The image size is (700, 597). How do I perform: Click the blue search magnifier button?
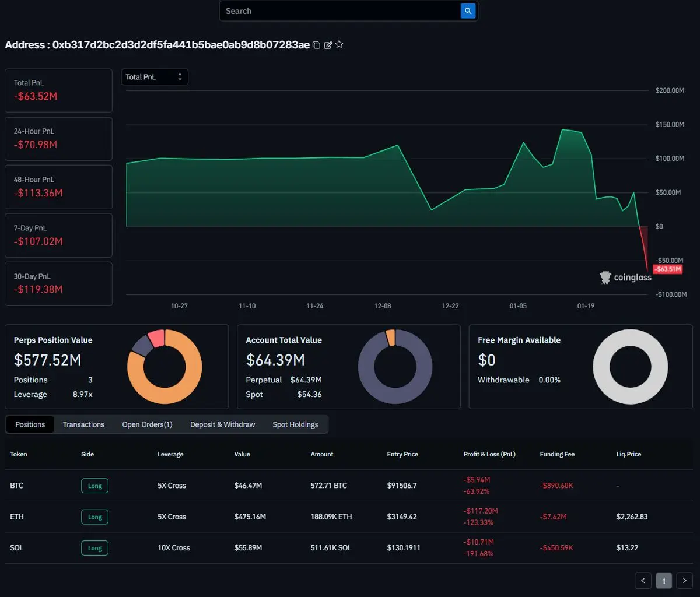468,11
